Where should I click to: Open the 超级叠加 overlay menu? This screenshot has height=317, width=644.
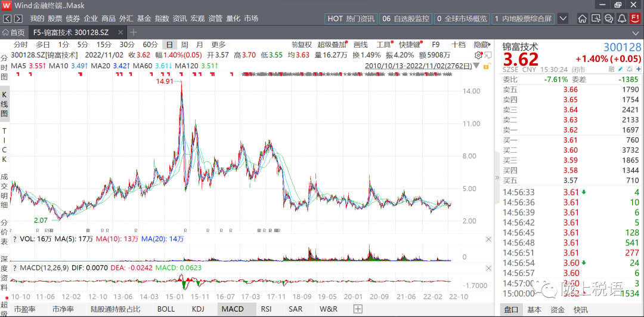pyautogui.click(x=332, y=45)
